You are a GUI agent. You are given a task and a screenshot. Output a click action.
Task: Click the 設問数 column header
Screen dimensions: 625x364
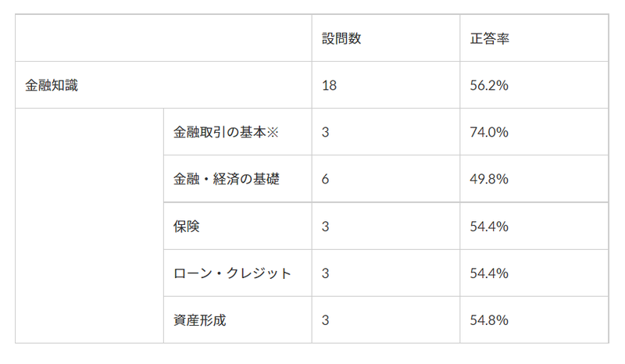[x=341, y=38]
